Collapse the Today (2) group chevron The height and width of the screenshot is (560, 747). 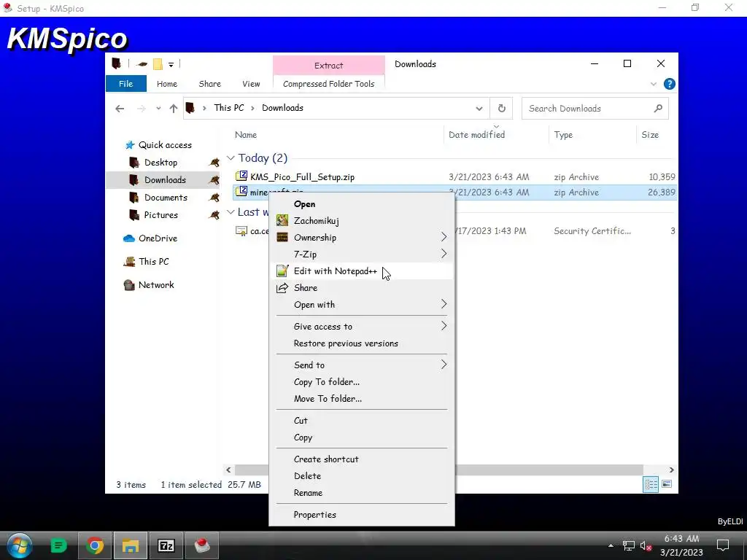(231, 157)
